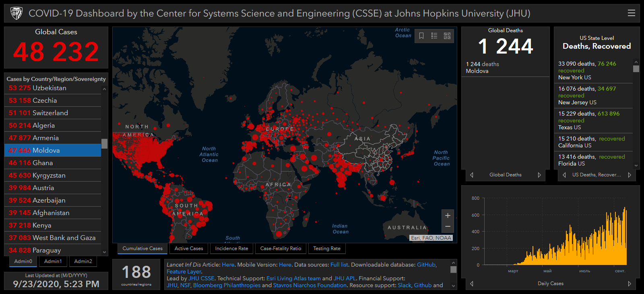Viewport: 644px width, 294px height.
Task: Select Switzerland in country list
Action: (x=53, y=113)
